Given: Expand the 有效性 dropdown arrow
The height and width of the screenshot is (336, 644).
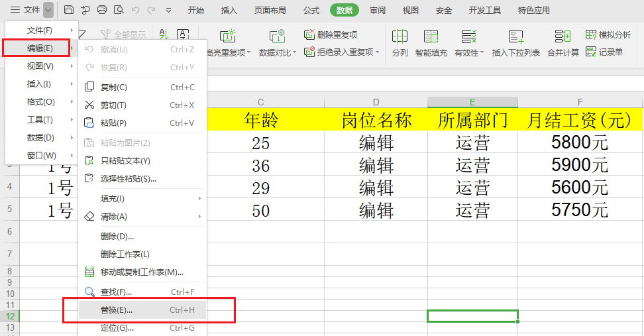Looking at the screenshot, I should coord(482,53).
